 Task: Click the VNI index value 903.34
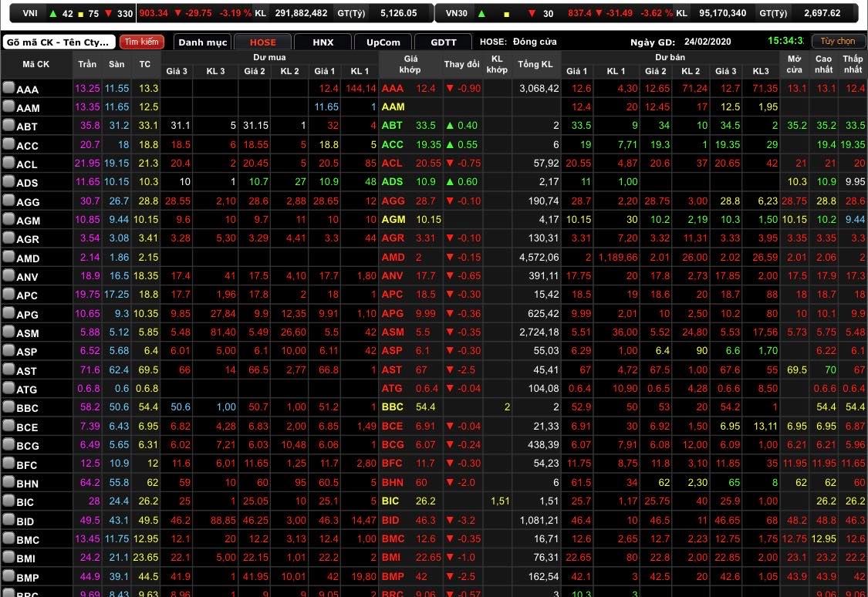(154, 12)
